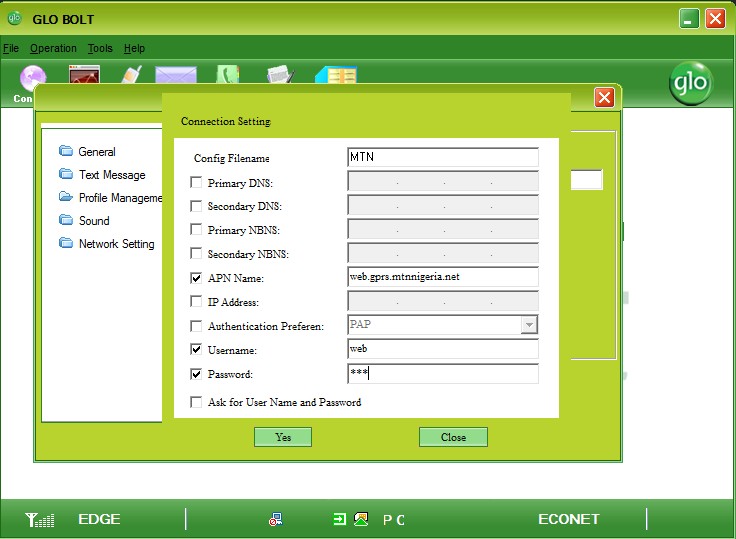Select Text Message in the settings tree
This screenshot has height=539, width=736.
click(112, 175)
